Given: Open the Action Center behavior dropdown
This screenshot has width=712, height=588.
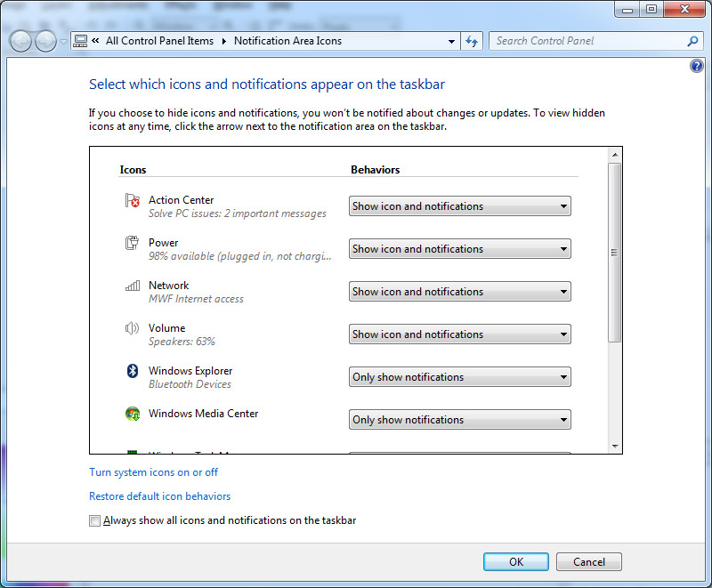Looking at the screenshot, I should pos(459,206).
